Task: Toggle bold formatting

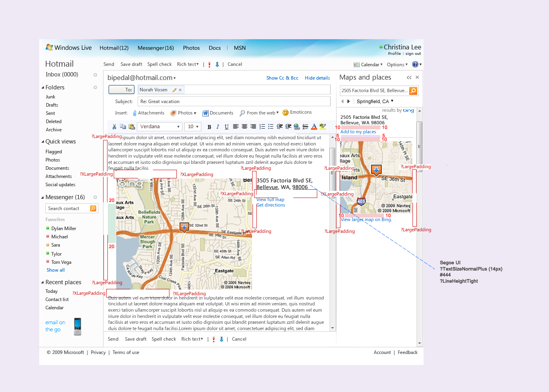Action: [209, 127]
